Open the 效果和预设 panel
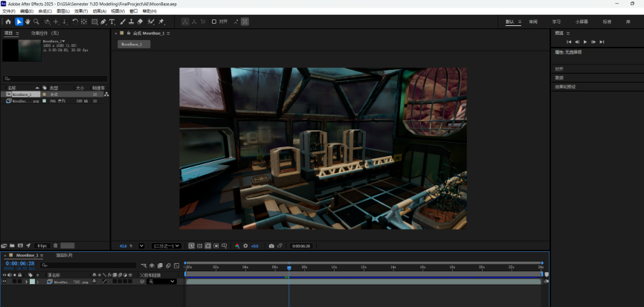 [565, 87]
